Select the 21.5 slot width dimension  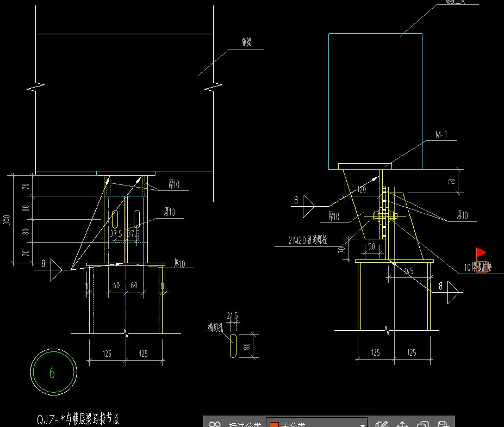point(232,315)
